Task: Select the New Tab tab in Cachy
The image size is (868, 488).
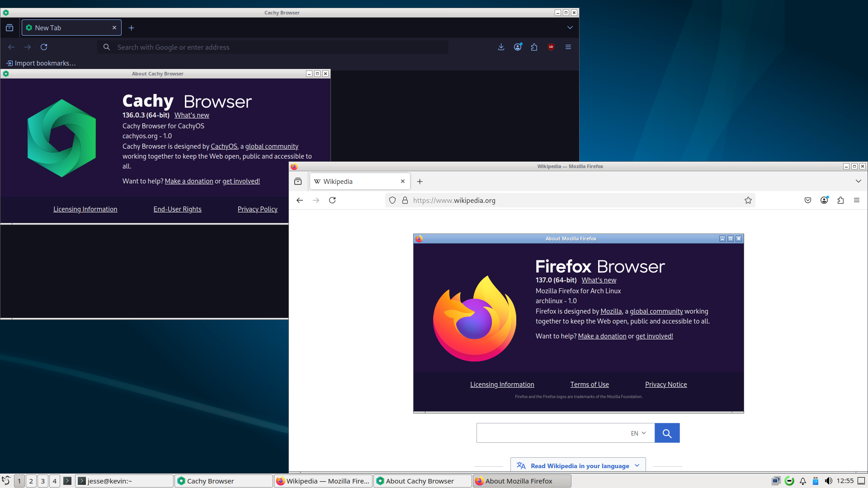Action: pyautogui.click(x=71, y=28)
